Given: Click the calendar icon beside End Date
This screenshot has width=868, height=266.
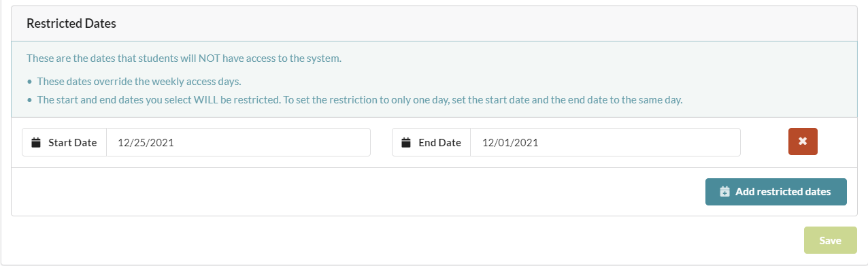Looking at the screenshot, I should [406, 143].
